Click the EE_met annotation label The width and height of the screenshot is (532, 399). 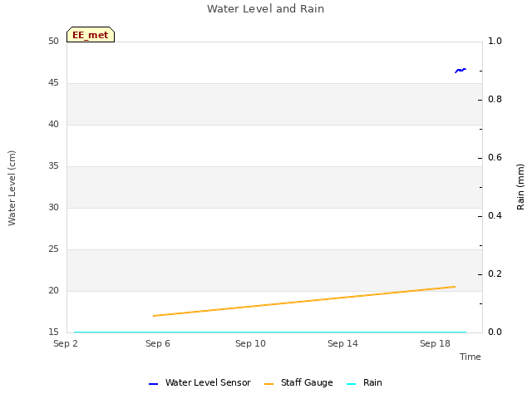[x=91, y=35]
